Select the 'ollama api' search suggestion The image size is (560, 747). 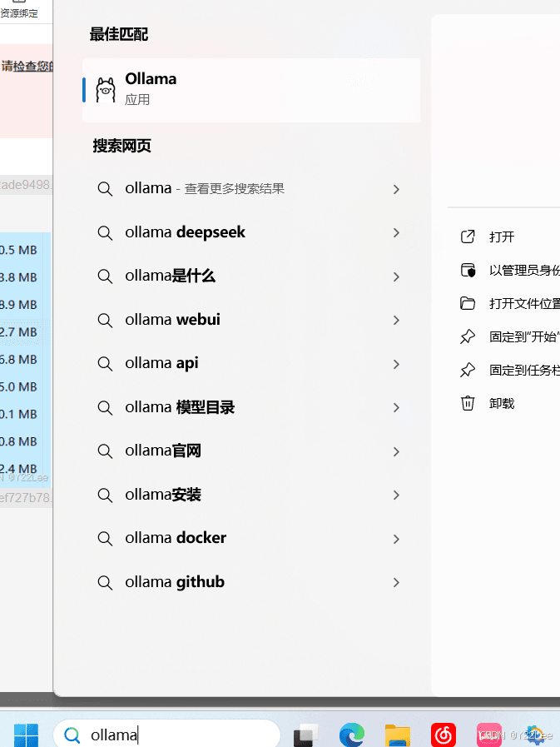[251, 363]
